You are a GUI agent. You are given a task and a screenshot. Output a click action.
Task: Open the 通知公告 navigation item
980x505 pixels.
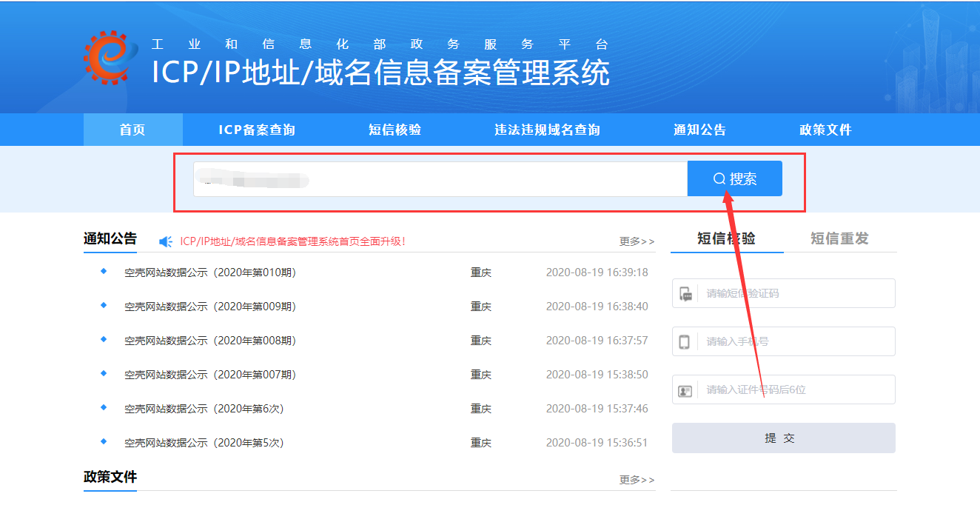[x=699, y=130]
